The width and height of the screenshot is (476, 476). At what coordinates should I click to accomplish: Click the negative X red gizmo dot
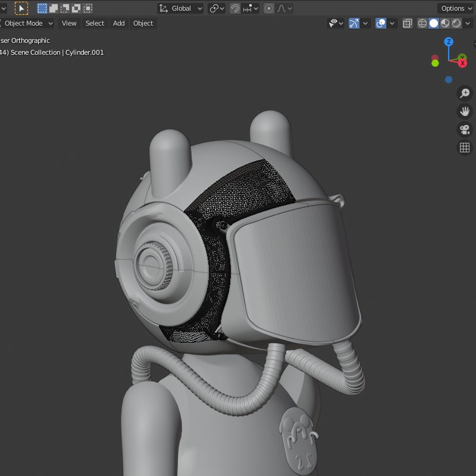click(435, 58)
